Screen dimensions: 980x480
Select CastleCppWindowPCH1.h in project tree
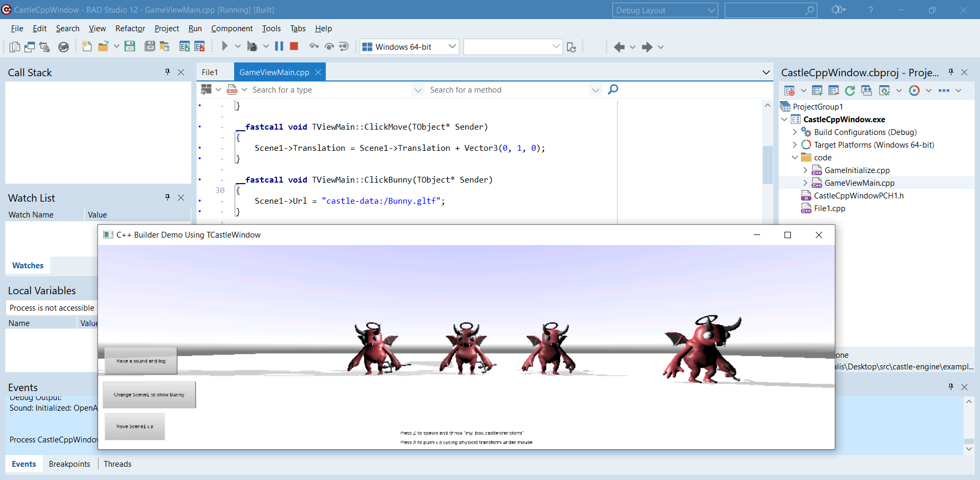click(x=859, y=196)
